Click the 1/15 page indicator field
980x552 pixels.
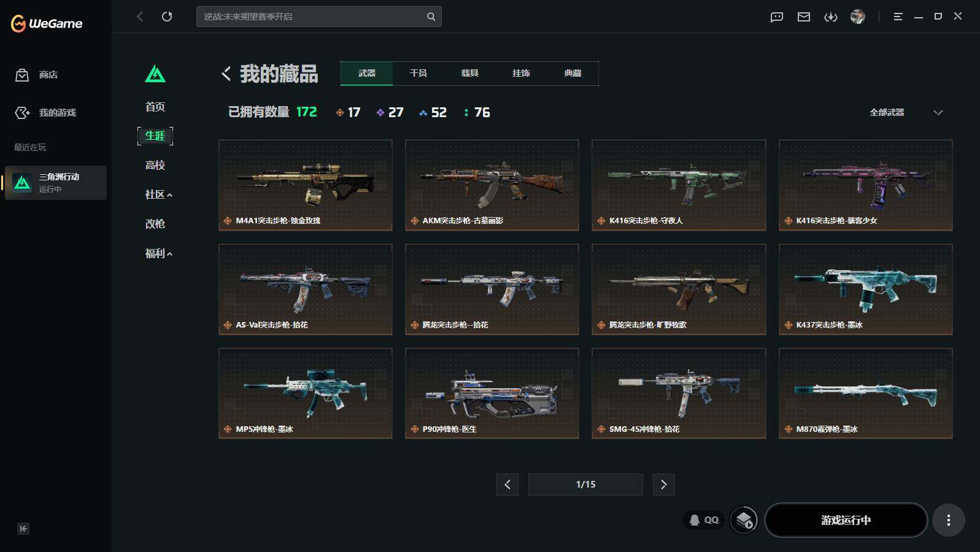point(585,485)
